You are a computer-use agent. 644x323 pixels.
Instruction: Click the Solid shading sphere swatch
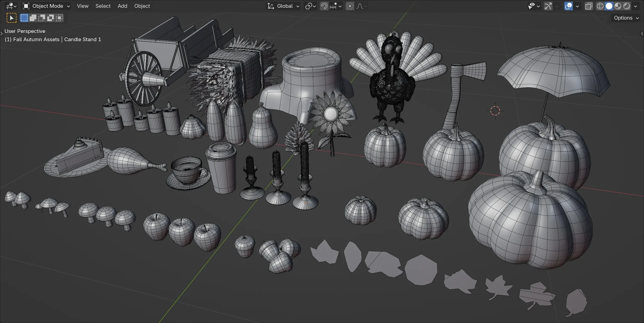[x=609, y=6]
